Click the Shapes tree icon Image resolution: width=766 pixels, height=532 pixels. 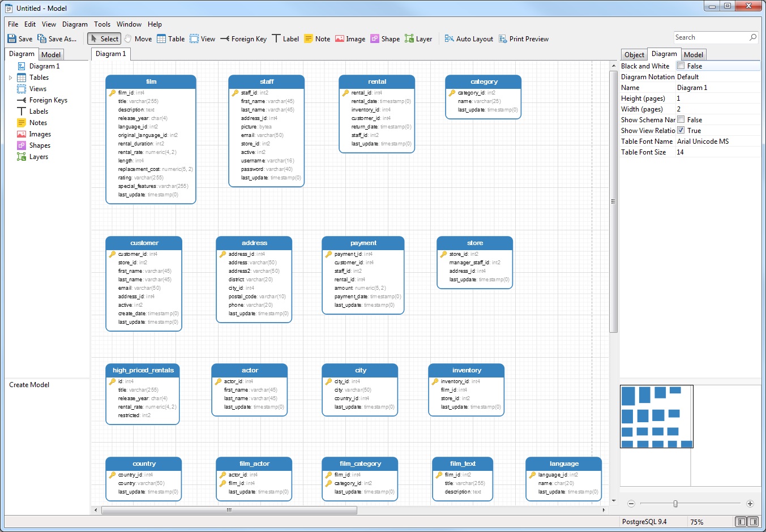coord(22,145)
